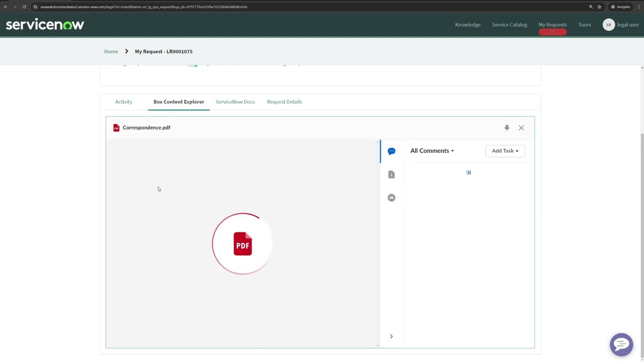Bookmark this page with the star
The image size is (644, 362).
click(x=599, y=7)
